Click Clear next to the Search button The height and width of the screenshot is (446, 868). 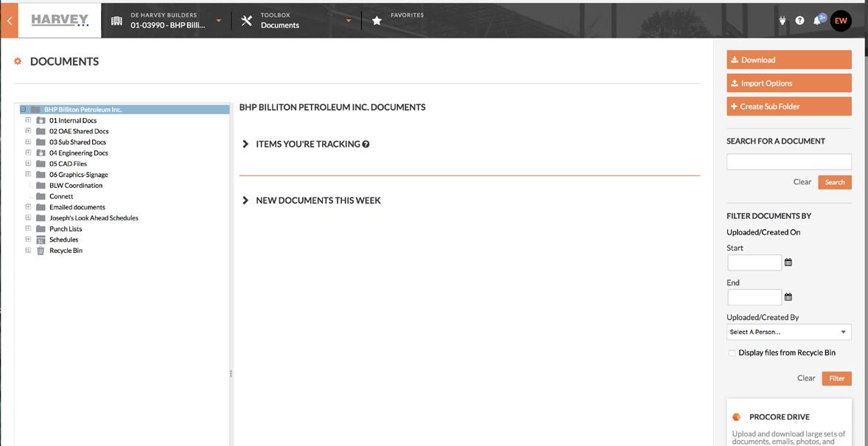coord(802,182)
